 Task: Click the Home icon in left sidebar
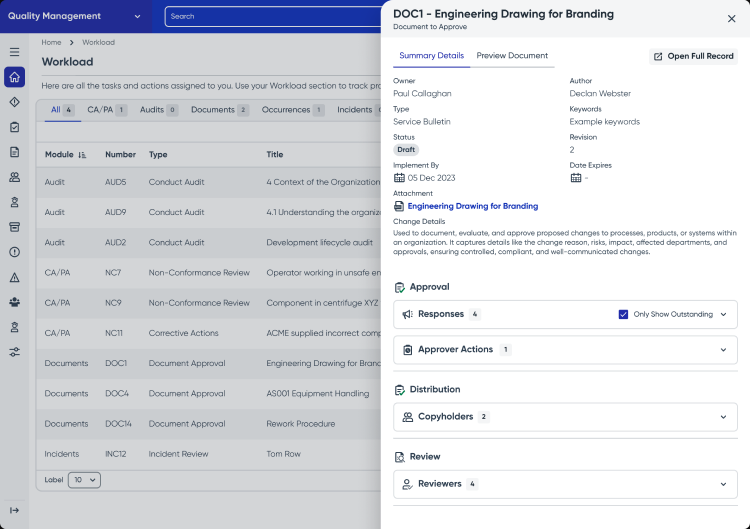click(14, 77)
